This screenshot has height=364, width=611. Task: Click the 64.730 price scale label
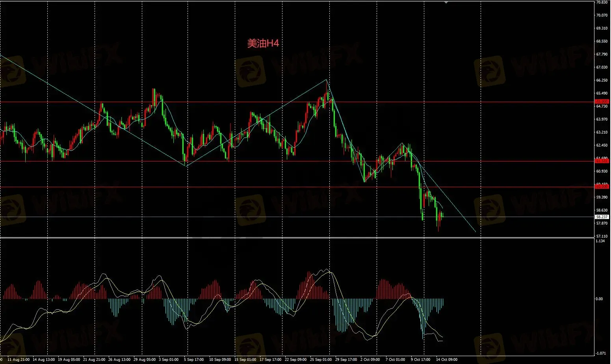(x=602, y=106)
